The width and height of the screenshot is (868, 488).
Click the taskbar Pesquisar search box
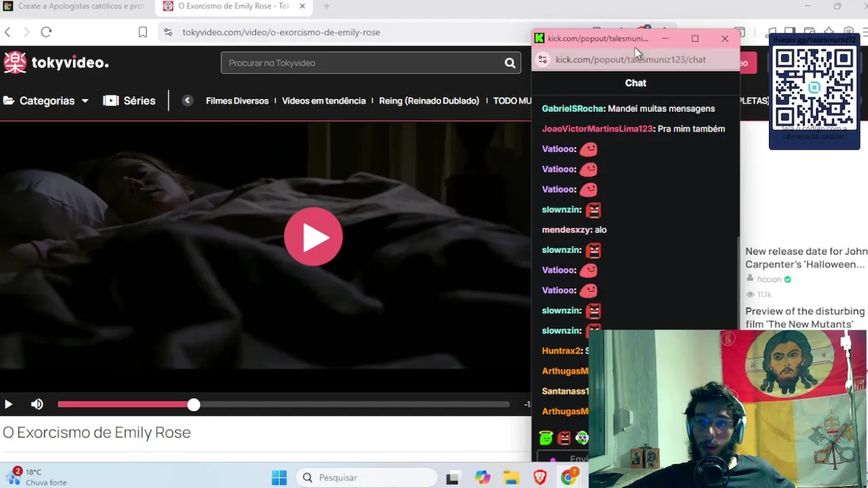coord(366,478)
